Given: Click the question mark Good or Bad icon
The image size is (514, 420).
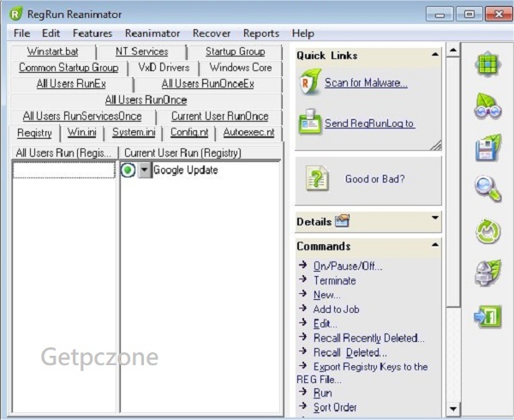Looking at the screenshot, I should click(317, 178).
